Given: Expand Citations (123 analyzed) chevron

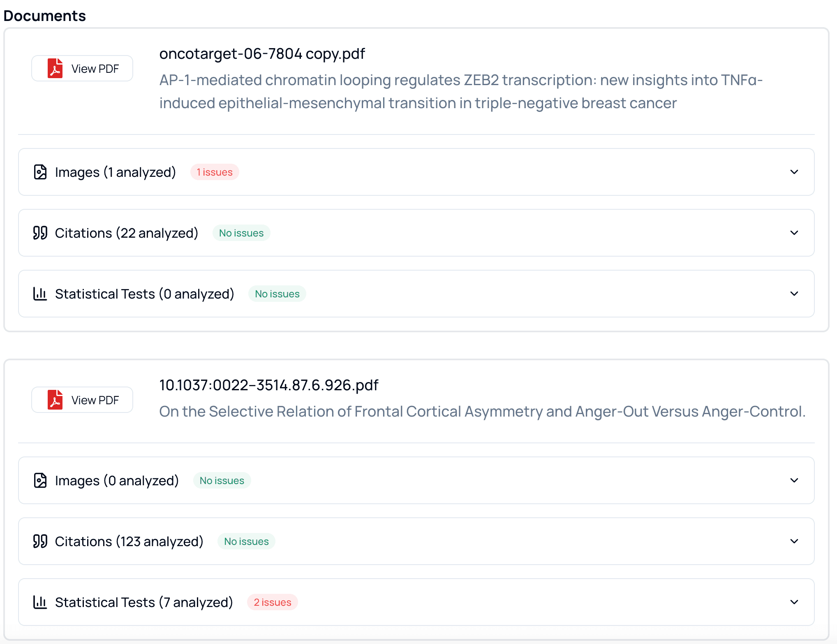Looking at the screenshot, I should click(x=794, y=541).
